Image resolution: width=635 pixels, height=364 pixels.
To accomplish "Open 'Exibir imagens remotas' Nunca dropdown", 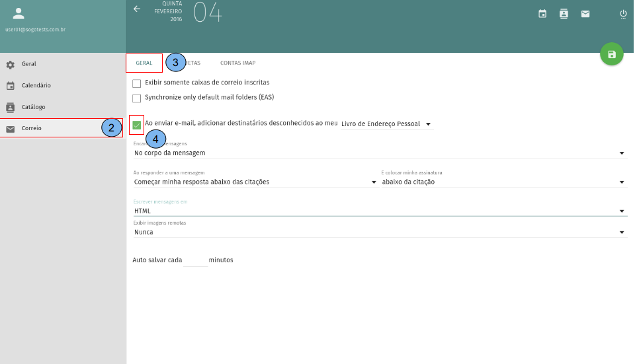I will click(x=379, y=232).
